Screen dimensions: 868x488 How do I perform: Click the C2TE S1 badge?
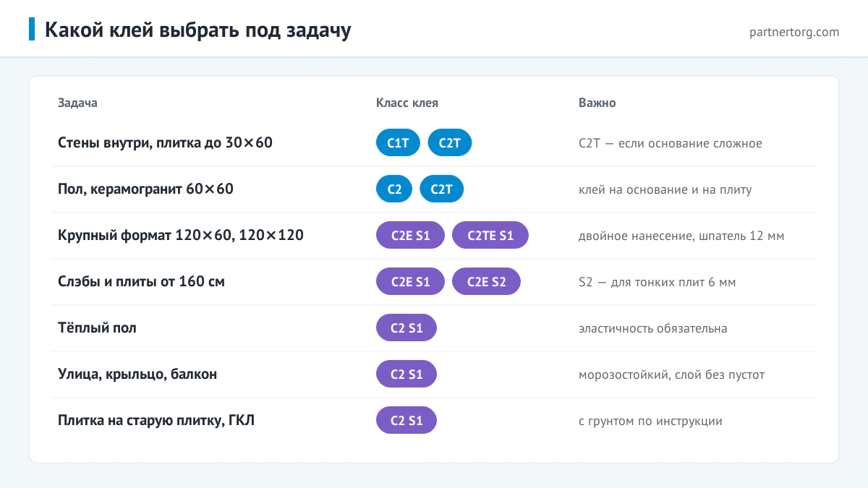pos(490,236)
